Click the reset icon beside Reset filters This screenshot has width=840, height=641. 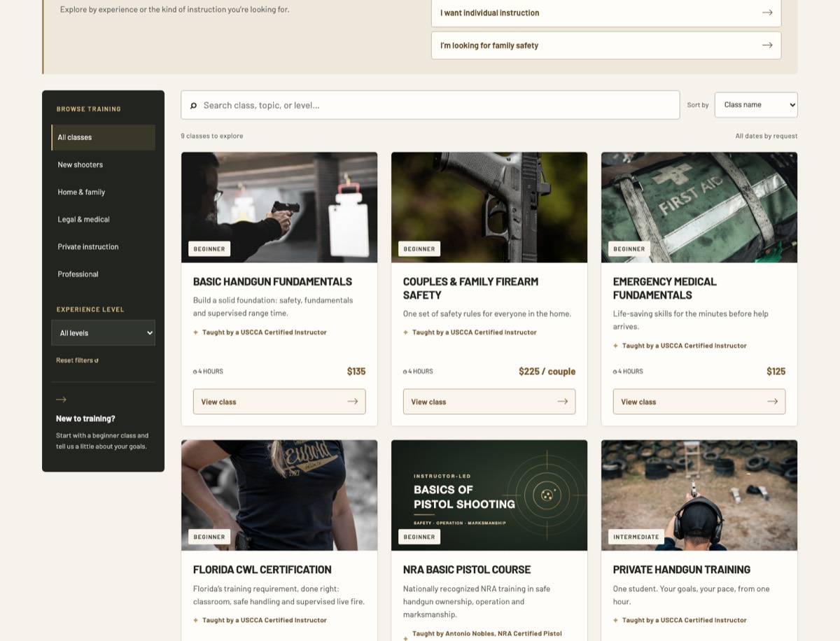(97, 360)
